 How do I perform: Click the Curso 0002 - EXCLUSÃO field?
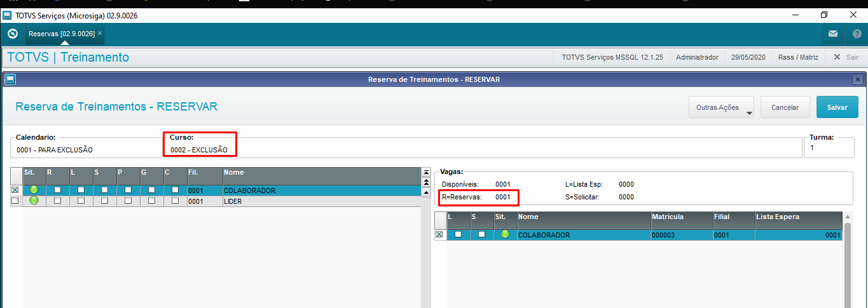(198, 150)
